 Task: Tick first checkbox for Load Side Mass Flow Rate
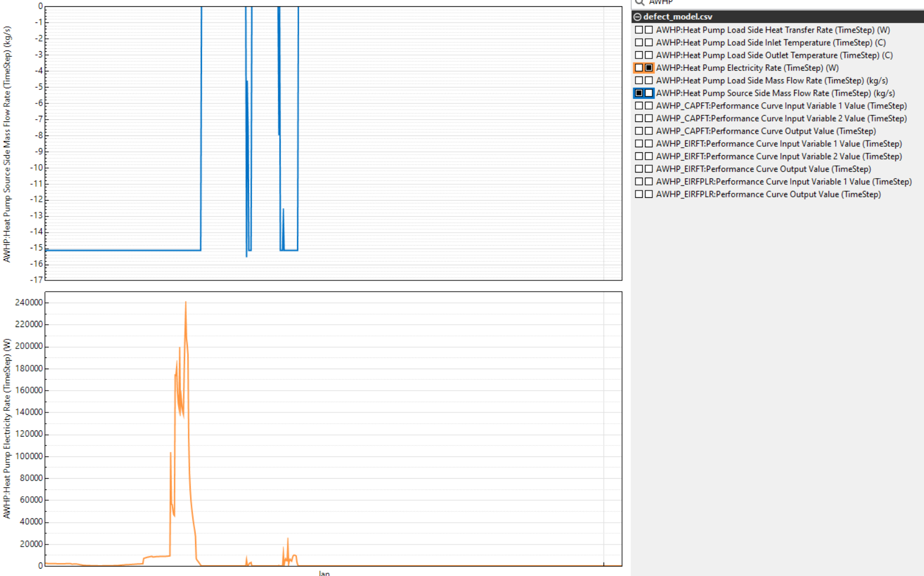(x=639, y=80)
